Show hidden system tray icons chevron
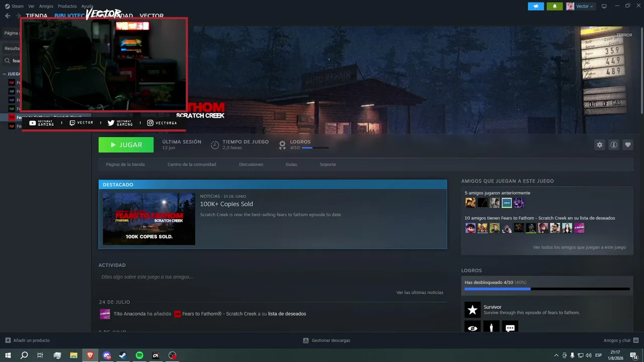The image size is (644, 362). pos(556,355)
